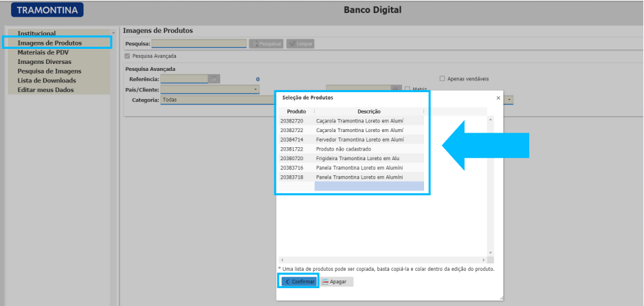644x306 pixels.
Task: Click the Tramontina logo
Action: 47,10
